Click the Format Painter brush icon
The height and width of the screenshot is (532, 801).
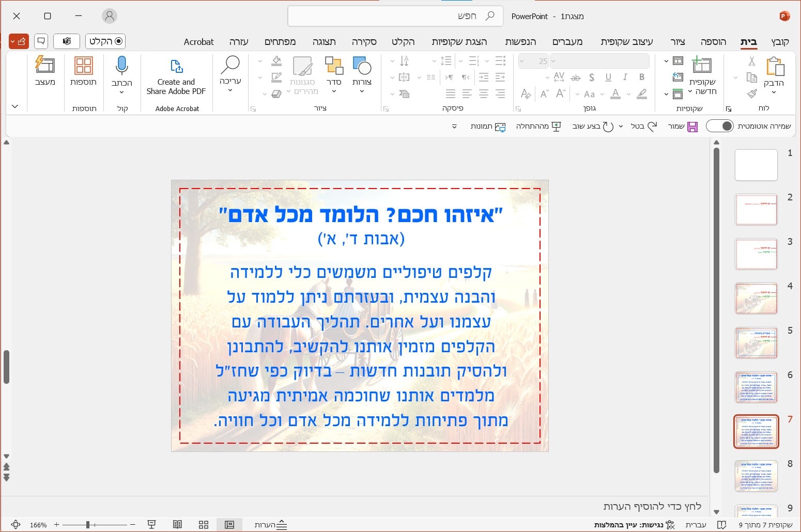click(752, 93)
